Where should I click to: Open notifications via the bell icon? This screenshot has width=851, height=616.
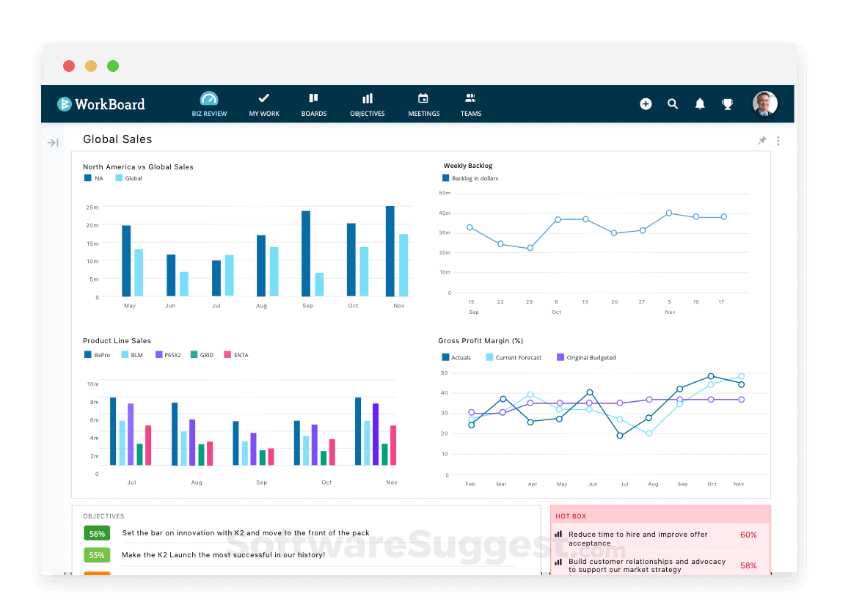click(699, 103)
